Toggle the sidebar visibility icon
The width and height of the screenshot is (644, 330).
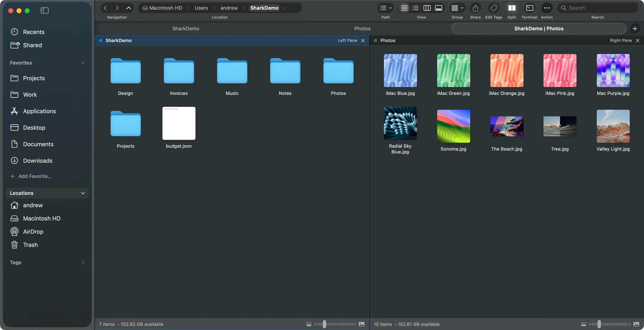[x=45, y=11]
